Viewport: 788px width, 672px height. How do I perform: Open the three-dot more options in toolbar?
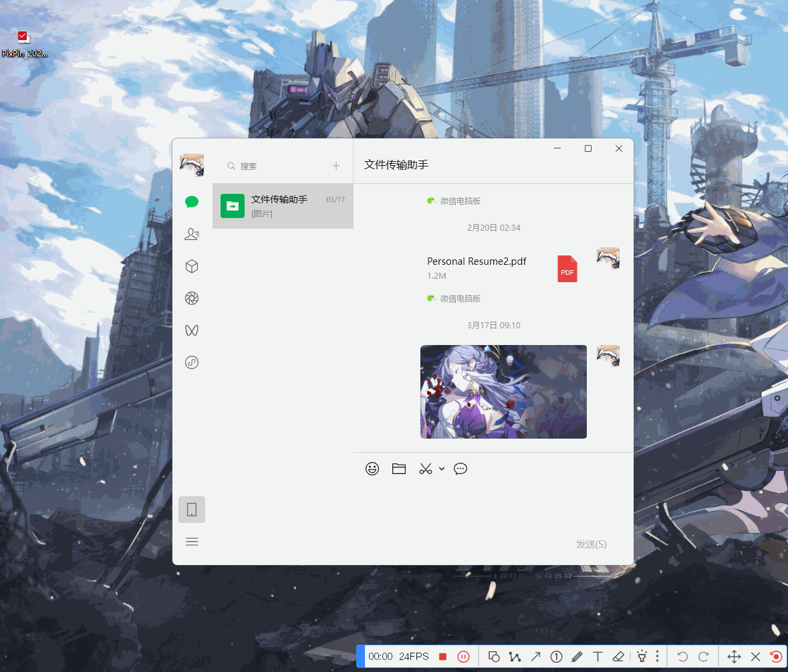tap(658, 657)
